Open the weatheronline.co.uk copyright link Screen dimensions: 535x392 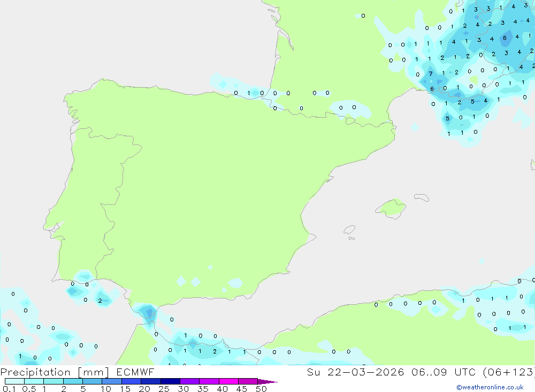click(490, 387)
